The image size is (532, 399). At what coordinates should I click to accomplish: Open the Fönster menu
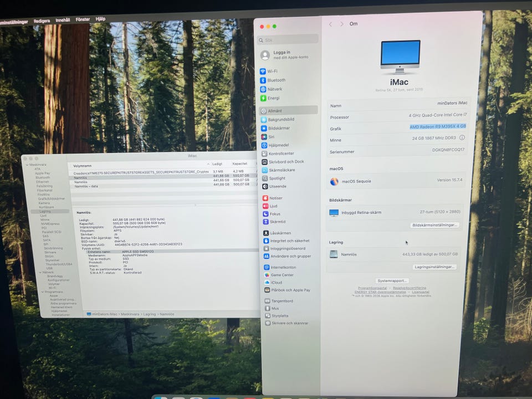tap(83, 19)
